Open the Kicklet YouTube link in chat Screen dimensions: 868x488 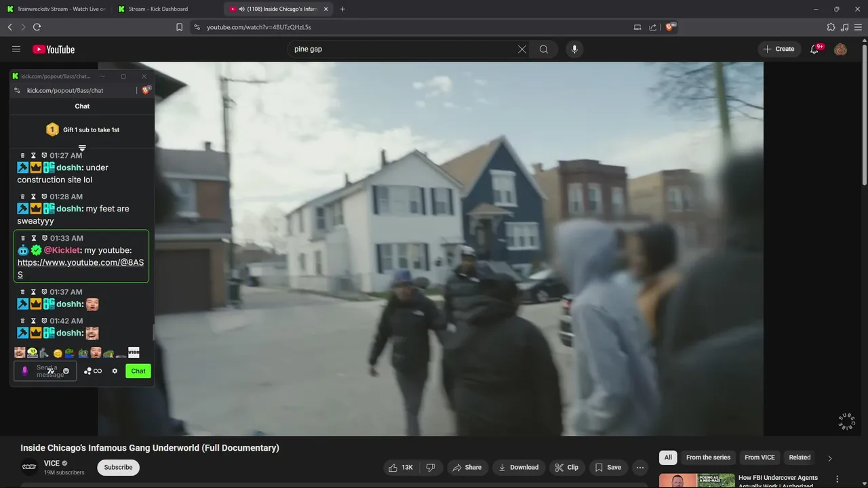pyautogui.click(x=81, y=268)
